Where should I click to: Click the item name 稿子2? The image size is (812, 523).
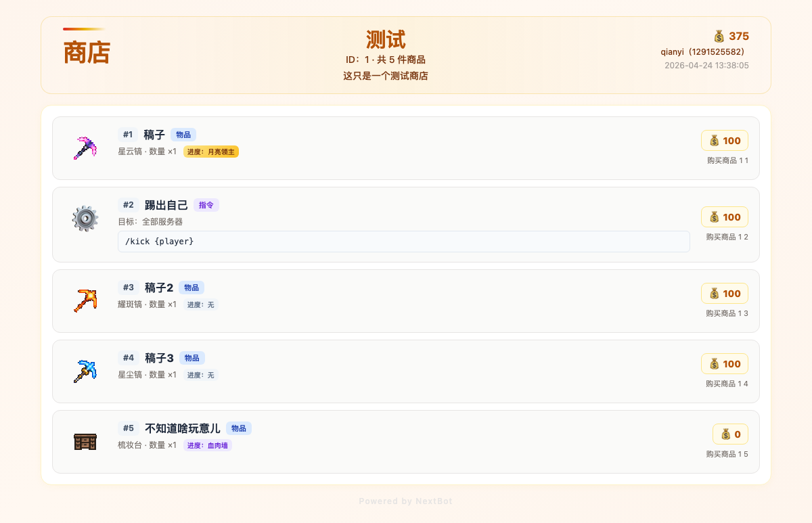click(x=159, y=288)
